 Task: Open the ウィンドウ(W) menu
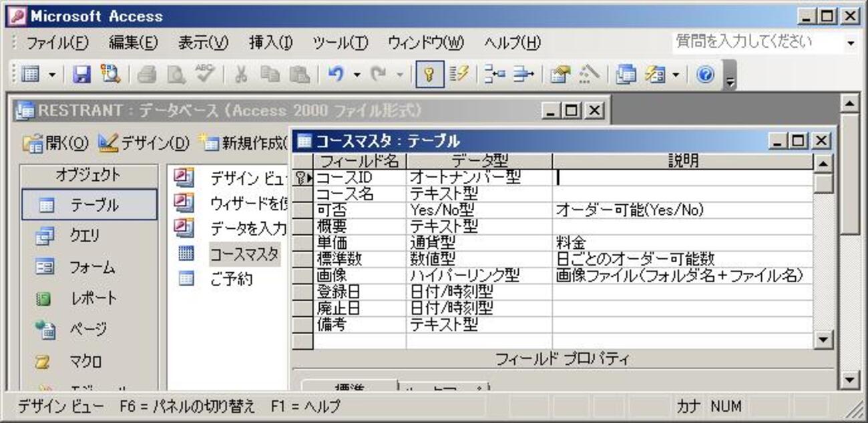tap(426, 43)
